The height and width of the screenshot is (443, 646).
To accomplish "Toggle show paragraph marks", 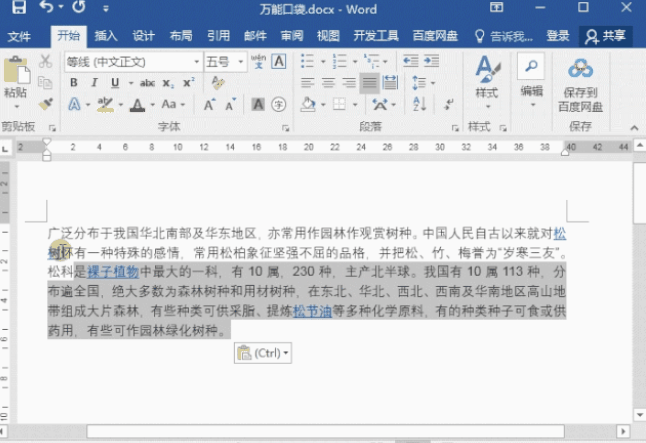I will [449, 104].
